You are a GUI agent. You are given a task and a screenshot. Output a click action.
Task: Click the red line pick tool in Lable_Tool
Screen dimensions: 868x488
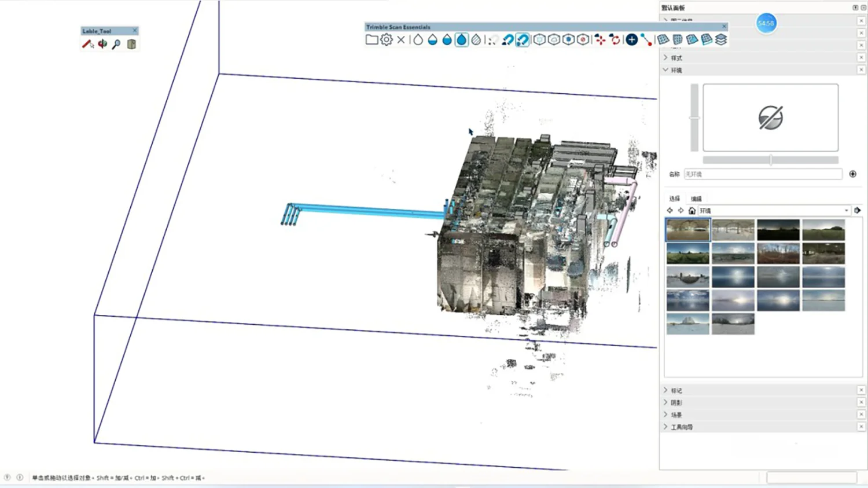click(x=87, y=45)
